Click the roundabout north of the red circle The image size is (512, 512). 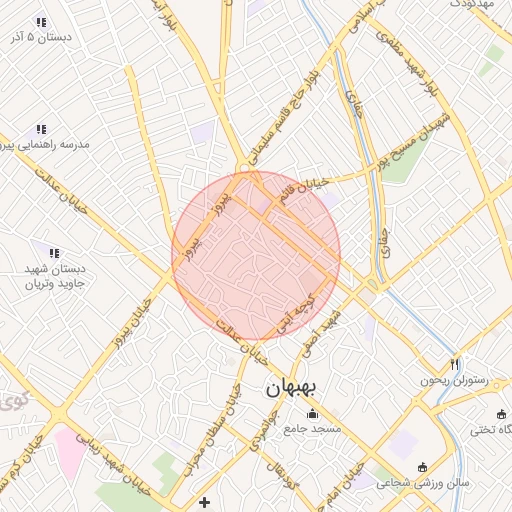pyautogui.click(x=245, y=167)
